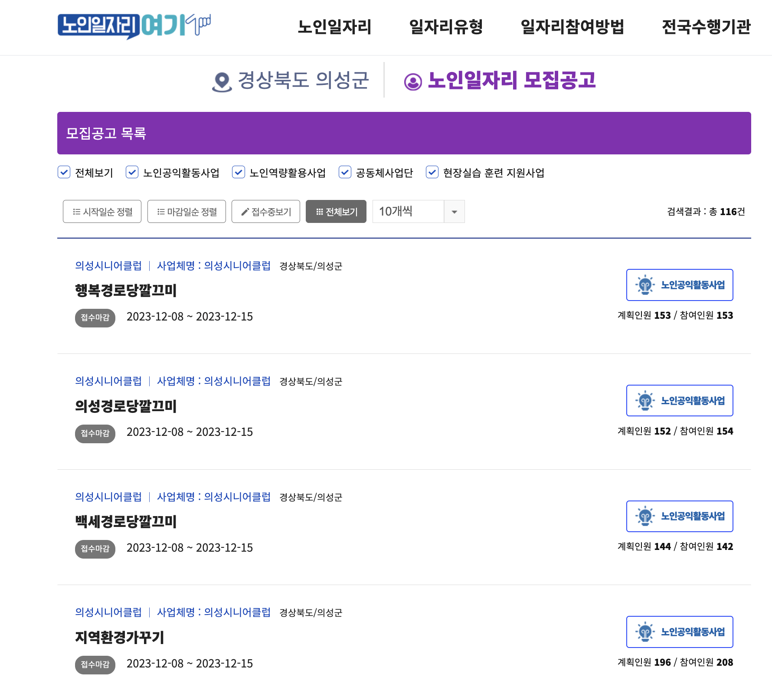The height and width of the screenshot is (700, 772).
Task: Click the 노인공익활동사업 badge for 백세경로당깔끄미
Action: coord(679,516)
